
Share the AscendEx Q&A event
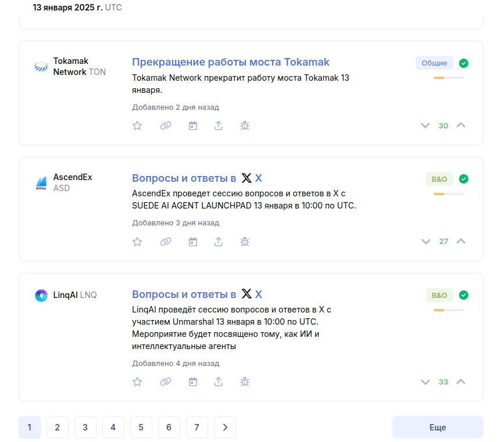coord(219,242)
